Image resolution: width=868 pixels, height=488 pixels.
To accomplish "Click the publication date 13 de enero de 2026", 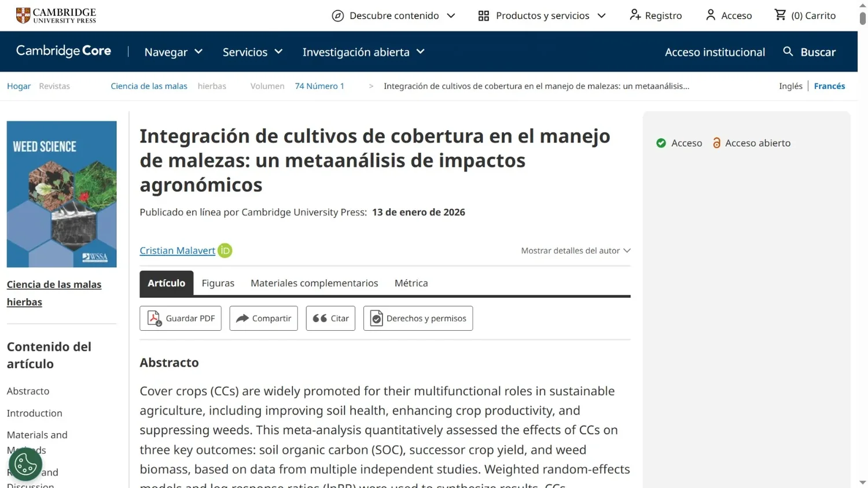I will [418, 212].
